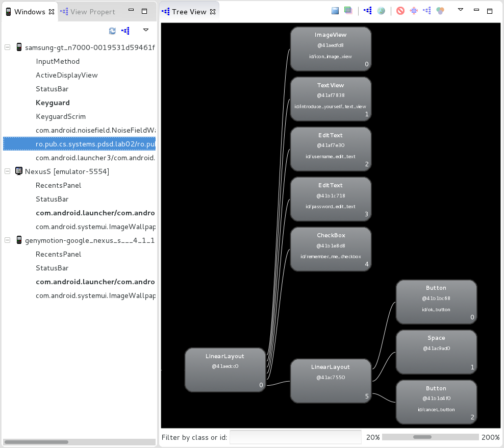
Task: Select the highlighted ro.pub.cs.systems.pdsd.lab02 entry
Action: pyautogui.click(x=80, y=144)
